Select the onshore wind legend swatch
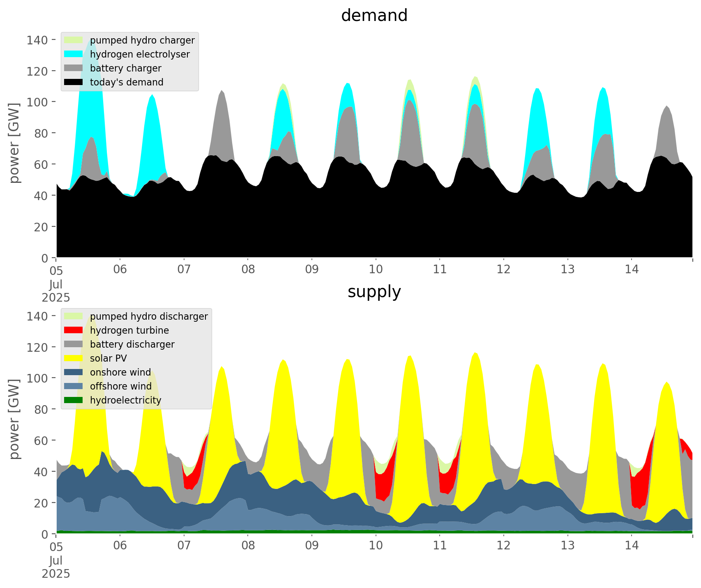This screenshot has height=588, width=701. (x=74, y=372)
